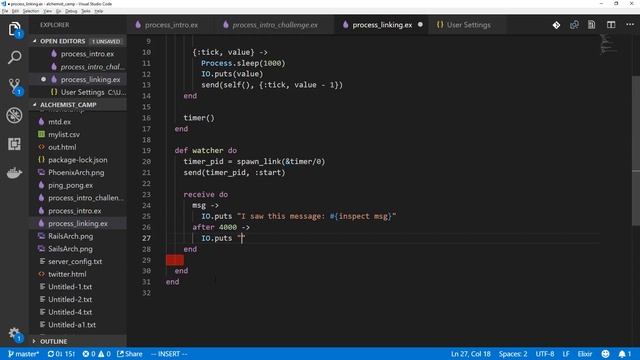Open the View menu
The width and height of the screenshot is (640, 360).
point(48,11)
